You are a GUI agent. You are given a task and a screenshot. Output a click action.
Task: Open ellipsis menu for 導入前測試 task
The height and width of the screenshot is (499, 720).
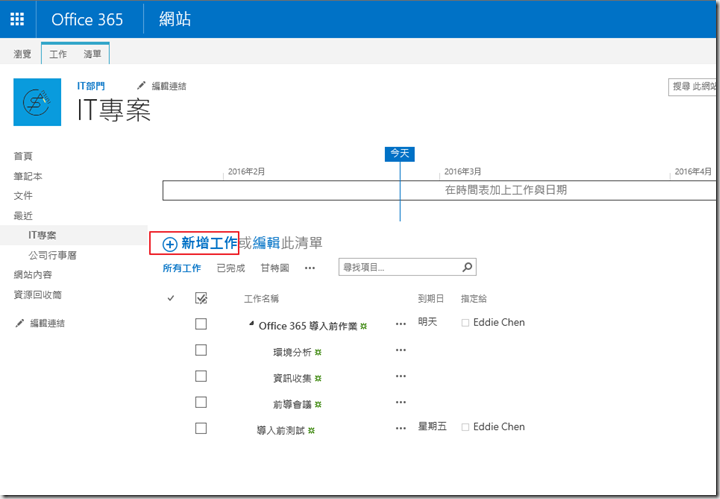(x=401, y=428)
